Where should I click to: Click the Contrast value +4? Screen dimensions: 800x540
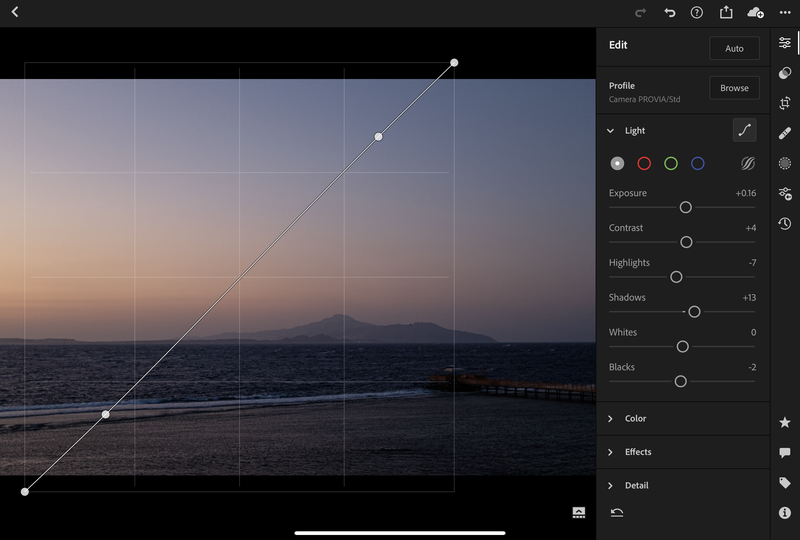pos(751,228)
